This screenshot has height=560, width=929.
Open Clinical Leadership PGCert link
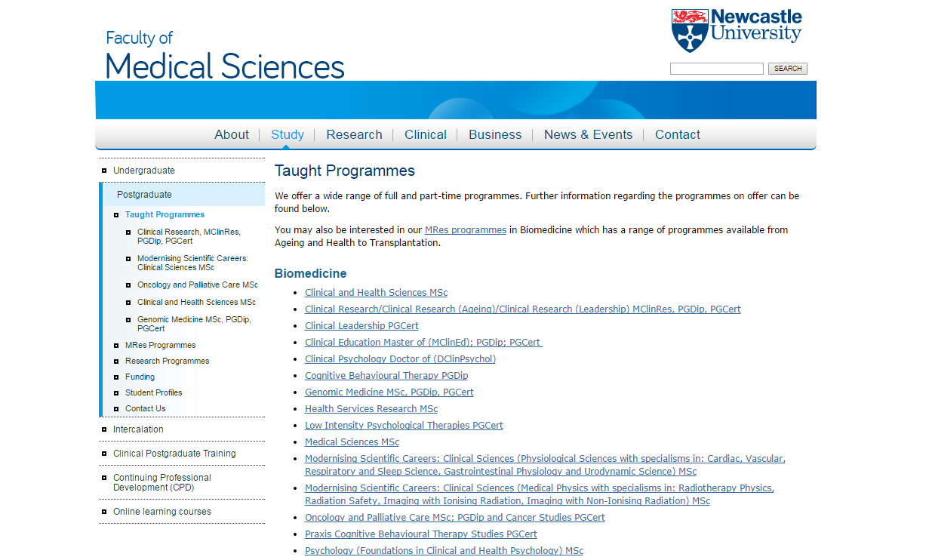tap(361, 326)
